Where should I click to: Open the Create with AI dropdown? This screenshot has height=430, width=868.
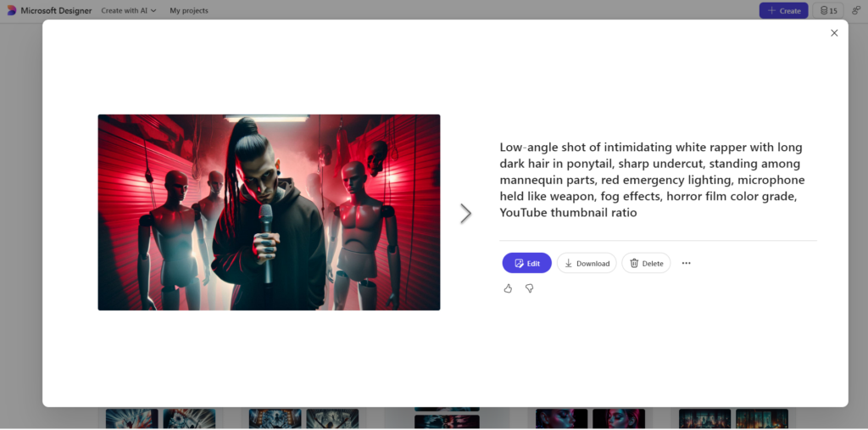tap(129, 10)
